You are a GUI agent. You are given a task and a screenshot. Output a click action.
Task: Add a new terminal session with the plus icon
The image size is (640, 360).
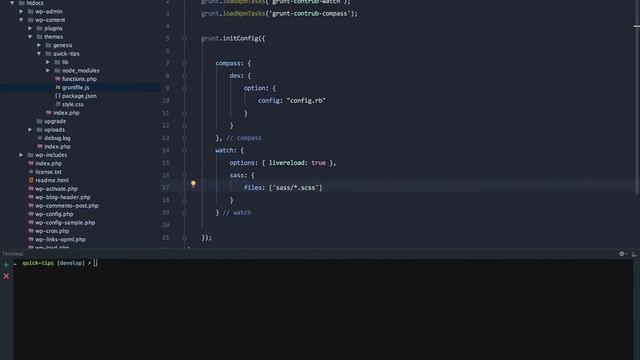6,264
